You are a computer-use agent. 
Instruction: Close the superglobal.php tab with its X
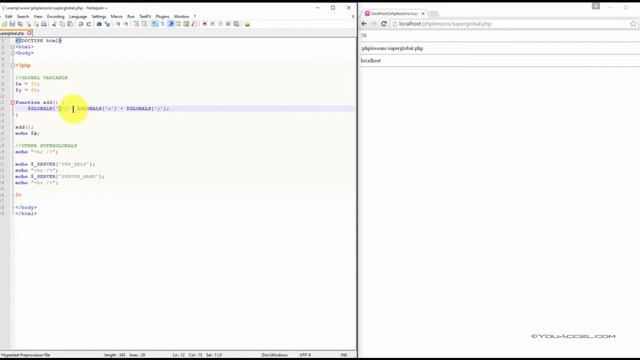click(x=29, y=33)
